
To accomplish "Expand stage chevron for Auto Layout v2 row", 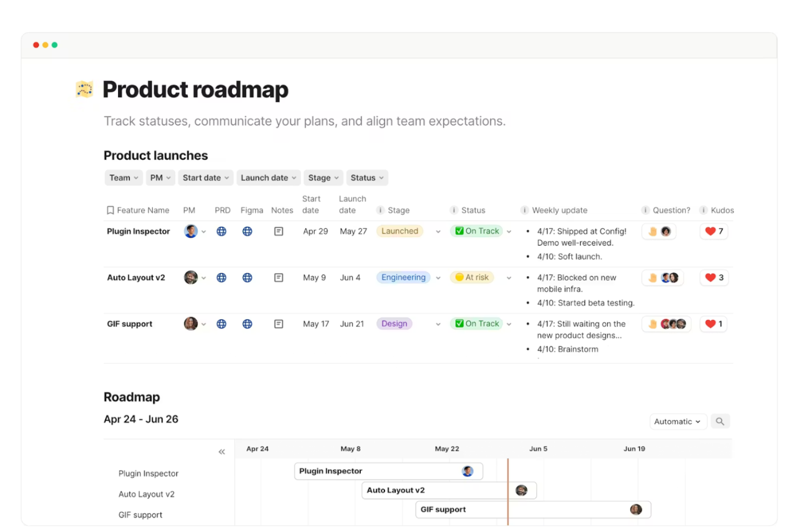I will pos(438,278).
